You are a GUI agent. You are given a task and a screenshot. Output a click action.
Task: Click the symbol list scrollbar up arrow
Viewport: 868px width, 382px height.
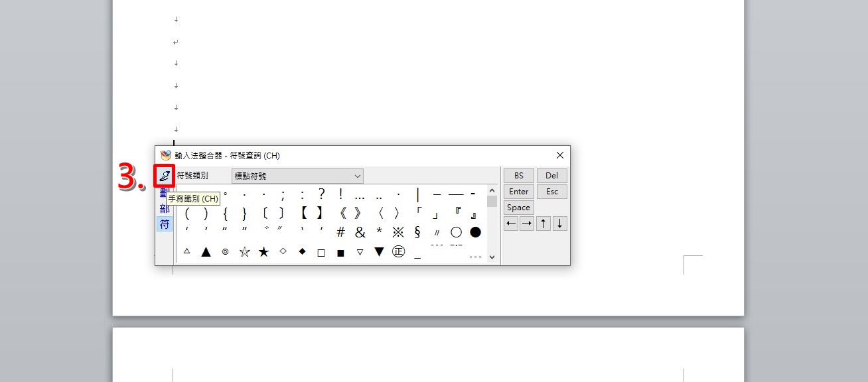[x=492, y=190]
